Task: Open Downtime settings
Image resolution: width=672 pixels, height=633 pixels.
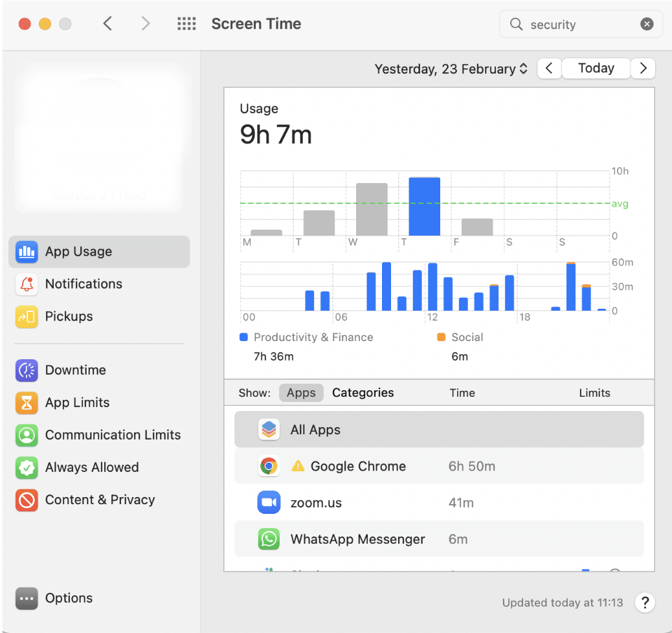Action: tap(75, 370)
